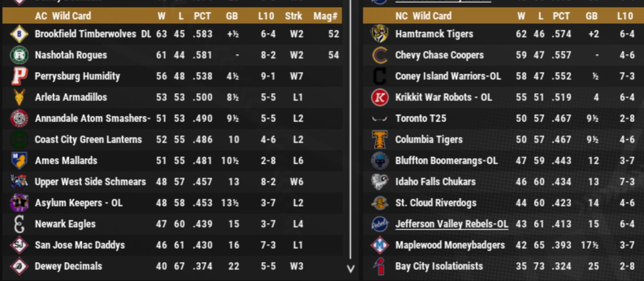Open the Chevy Chase Coopers team page
The image size is (644, 281).
point(439,55)
